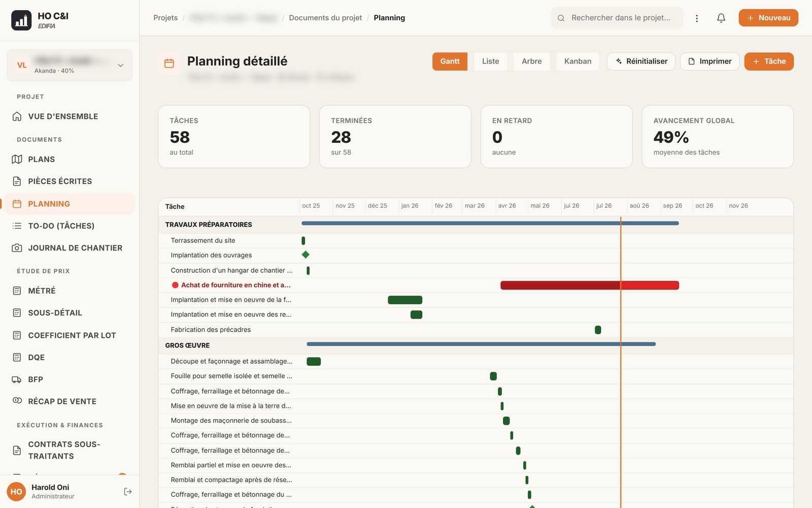Expand the project selector dropdown chevron

(x=121, y=65)
